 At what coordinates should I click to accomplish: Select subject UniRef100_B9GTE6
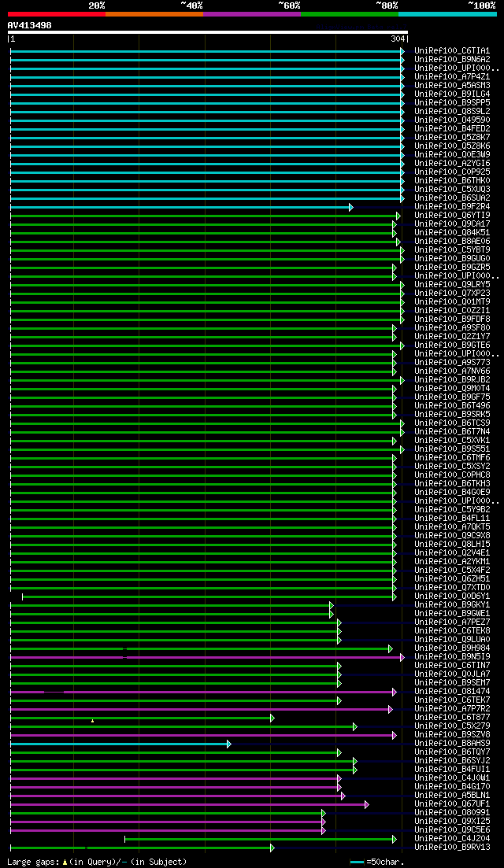click(x=452, y=345)
